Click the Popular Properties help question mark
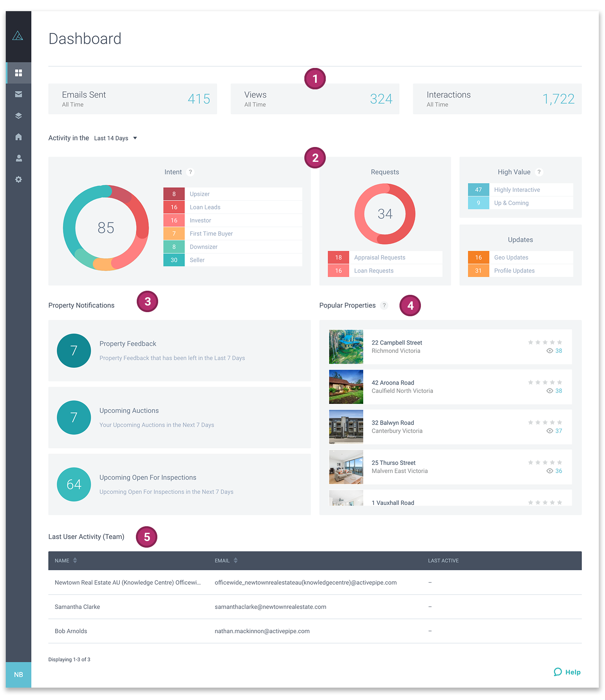The height and width of the screenshot is (700, 605). pos(384,305)
